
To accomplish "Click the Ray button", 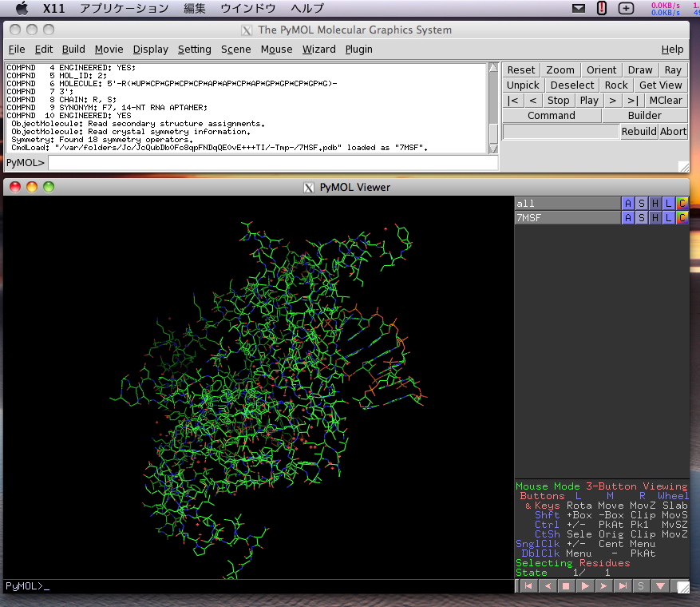I will (x=673, y=70).
